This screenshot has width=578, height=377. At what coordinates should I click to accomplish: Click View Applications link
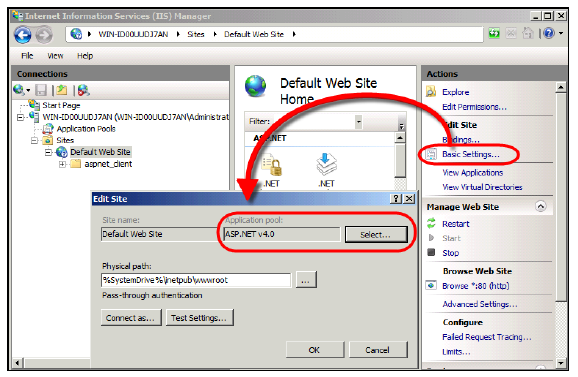click(x=473, y=172)
